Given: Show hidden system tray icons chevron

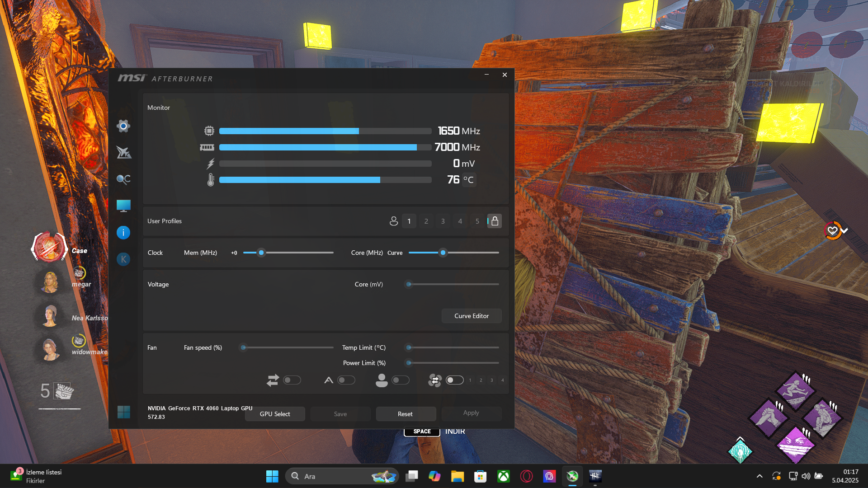Looking at the screenshot, I should tap(759, 476).
